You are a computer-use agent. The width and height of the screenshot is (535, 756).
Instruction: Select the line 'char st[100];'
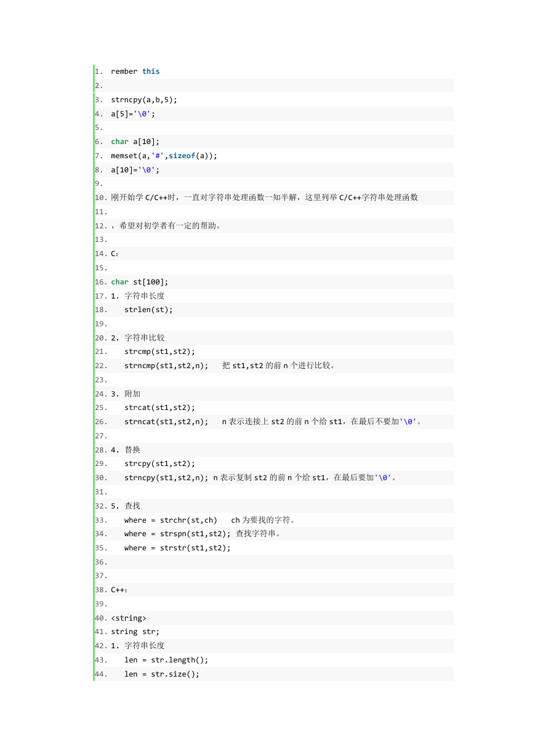coord(140,282)
